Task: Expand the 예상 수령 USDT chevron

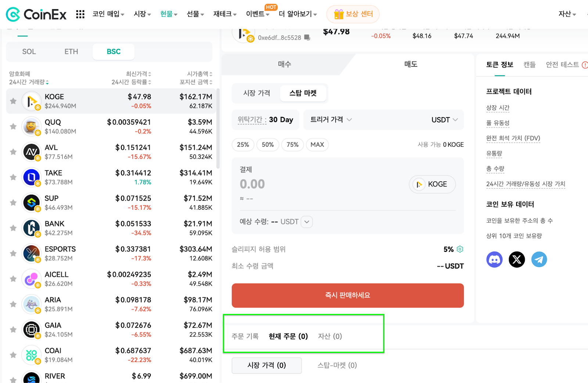Action: point(306,221)
